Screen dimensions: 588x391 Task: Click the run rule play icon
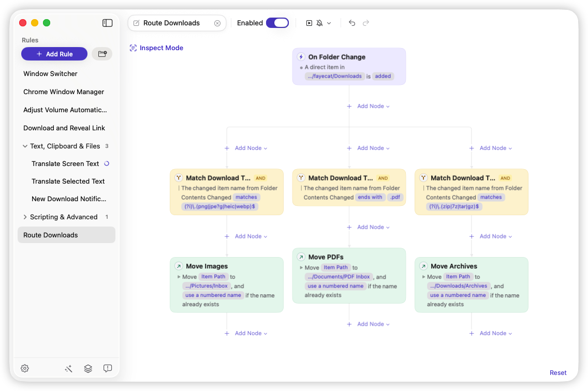coord(309,23)
